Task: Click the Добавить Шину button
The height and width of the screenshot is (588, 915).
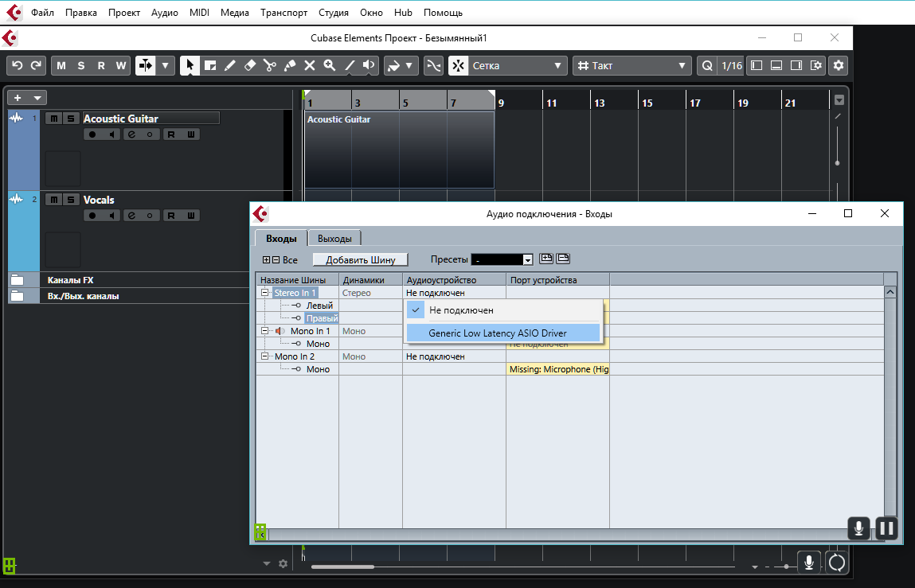Action: coord(361,259)
